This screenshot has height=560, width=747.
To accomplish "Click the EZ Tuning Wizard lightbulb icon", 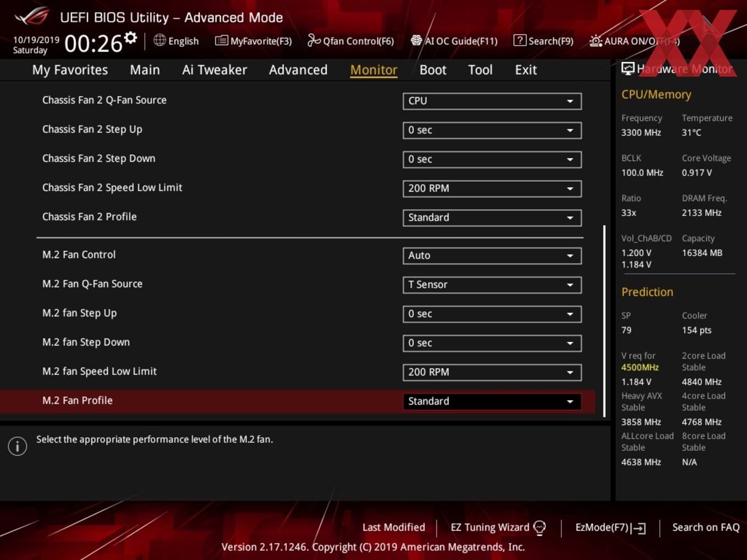I will pos(539,528).
